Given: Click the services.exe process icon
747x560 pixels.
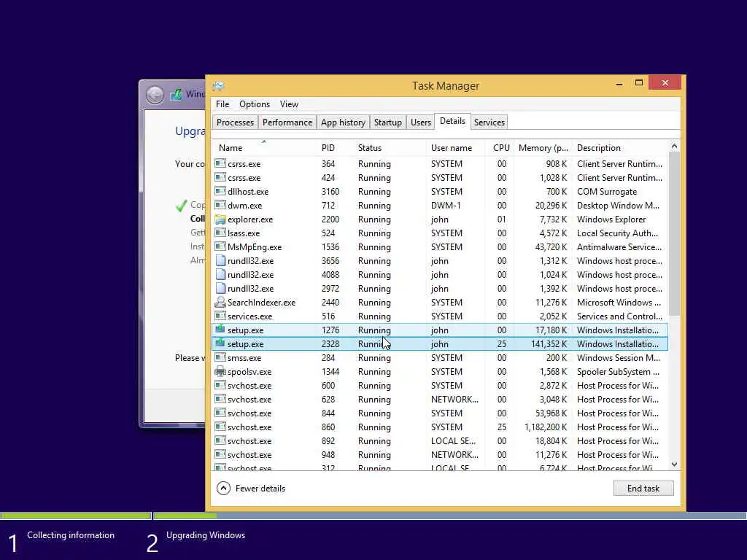Looking at the screenshot, I should coord(220,316).
